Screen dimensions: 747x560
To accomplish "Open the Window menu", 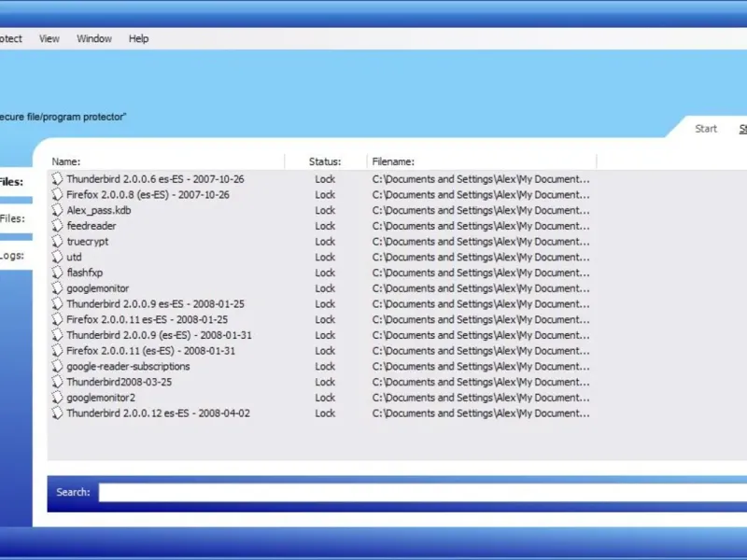I will coord(94,38).
